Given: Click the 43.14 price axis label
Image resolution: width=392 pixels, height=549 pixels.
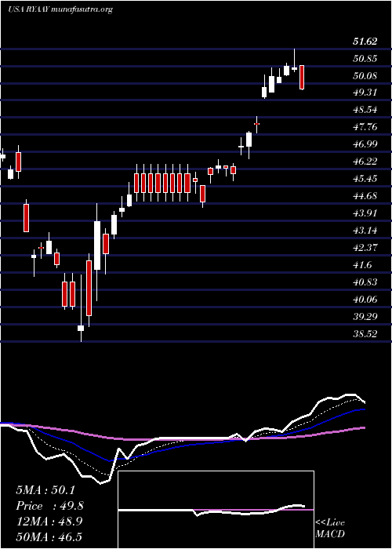Looking at the screenshot, I should coord(365,231).
